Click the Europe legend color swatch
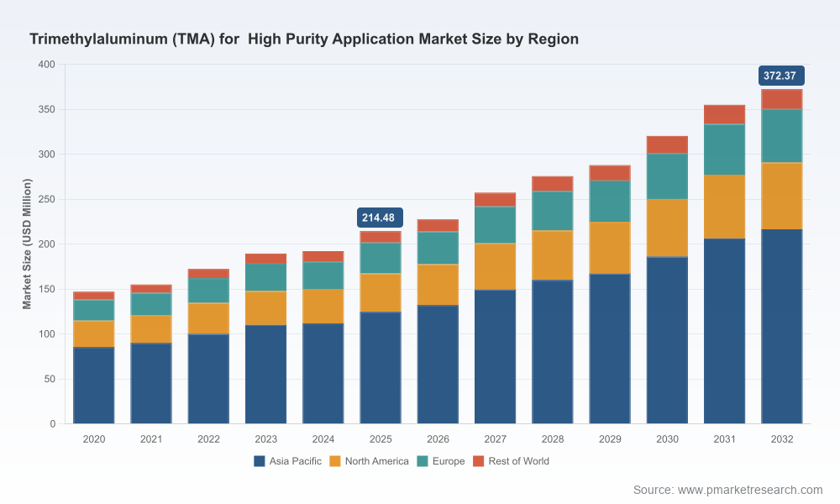This screenshot has width=840, height=504. click(x=423, y=461)
